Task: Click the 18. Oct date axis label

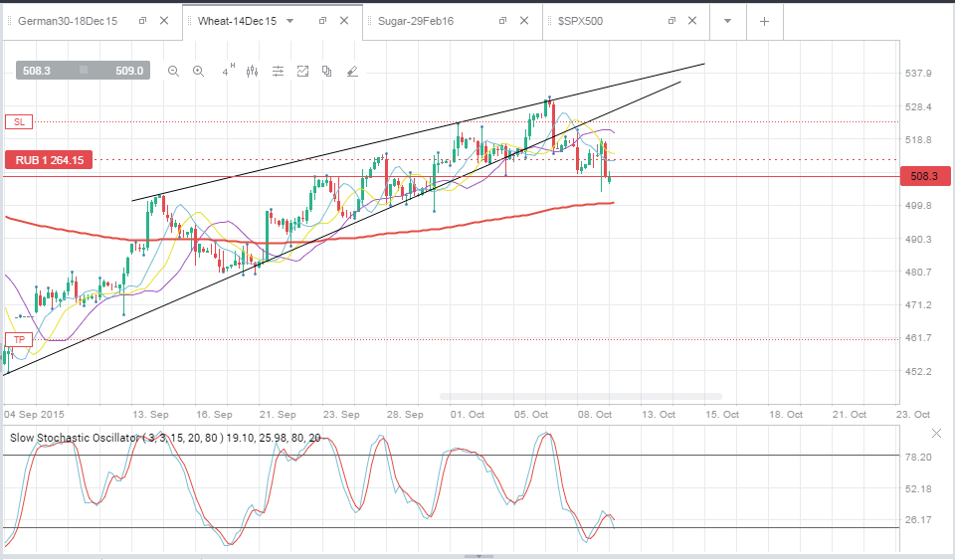Action: coord(786,415)
